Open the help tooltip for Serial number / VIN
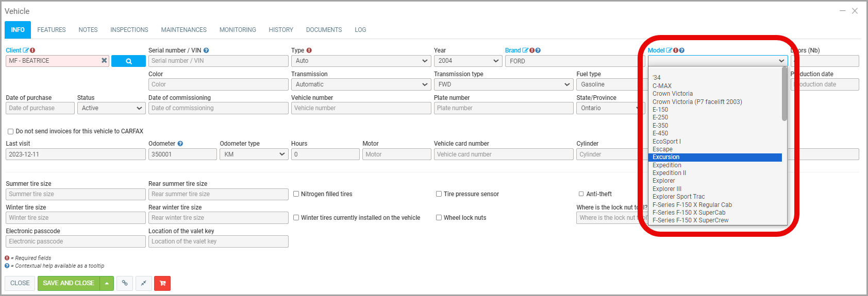The height and width of the screenshot is (296, 868). pyautogui.click(x=206, y=50)
